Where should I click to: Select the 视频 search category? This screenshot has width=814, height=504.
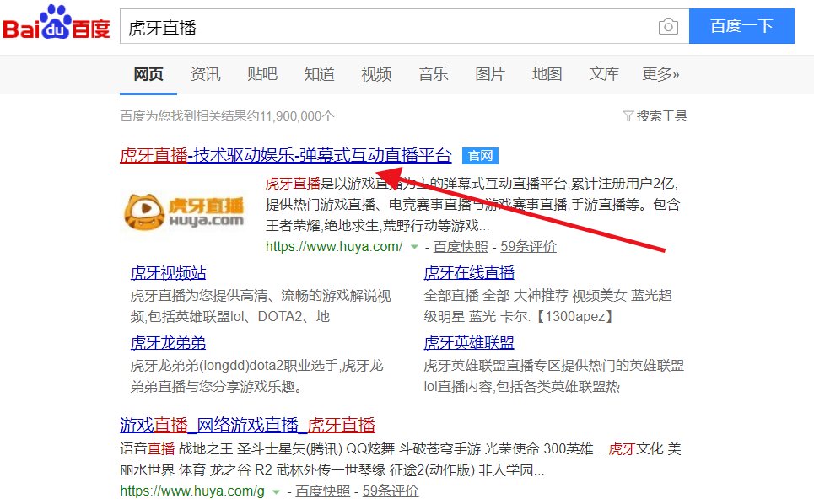click(x=376, y=74)
